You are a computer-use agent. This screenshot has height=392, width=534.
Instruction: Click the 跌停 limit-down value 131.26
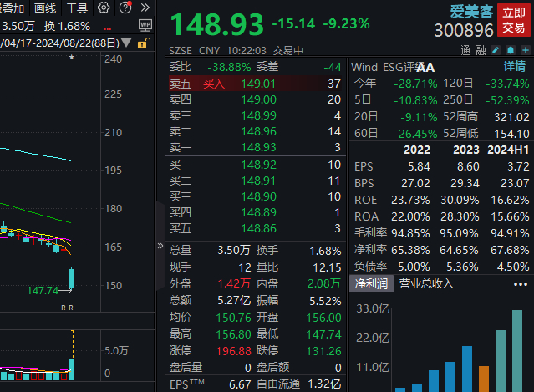pos(323,351)
